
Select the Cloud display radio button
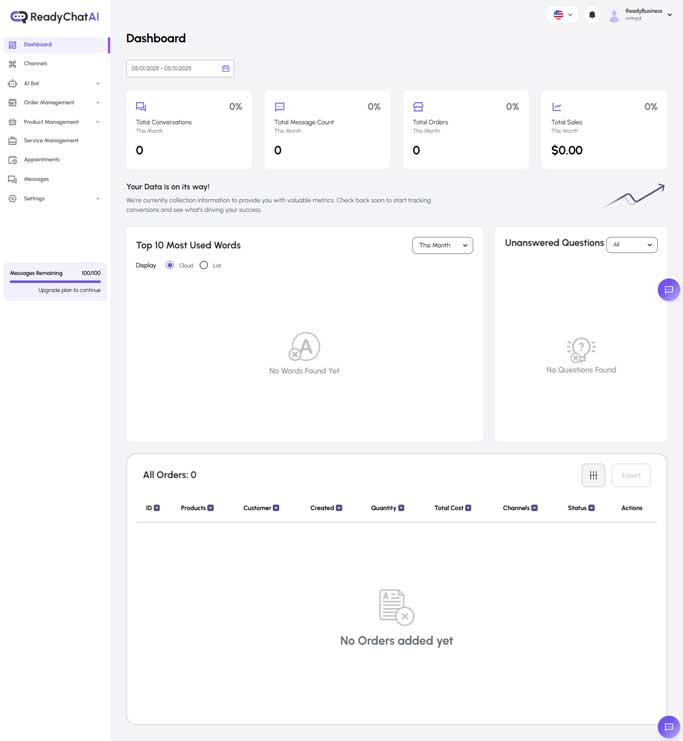tap(170, 265)
